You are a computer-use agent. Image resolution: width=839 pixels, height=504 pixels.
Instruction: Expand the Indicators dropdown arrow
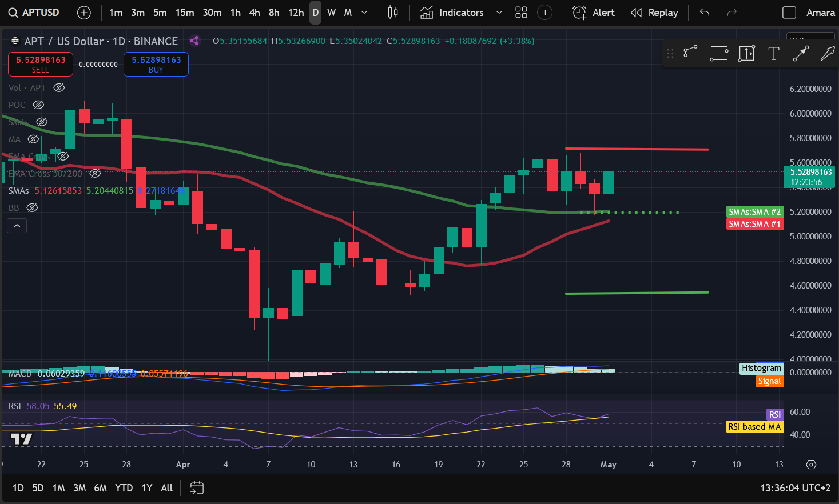499,12
